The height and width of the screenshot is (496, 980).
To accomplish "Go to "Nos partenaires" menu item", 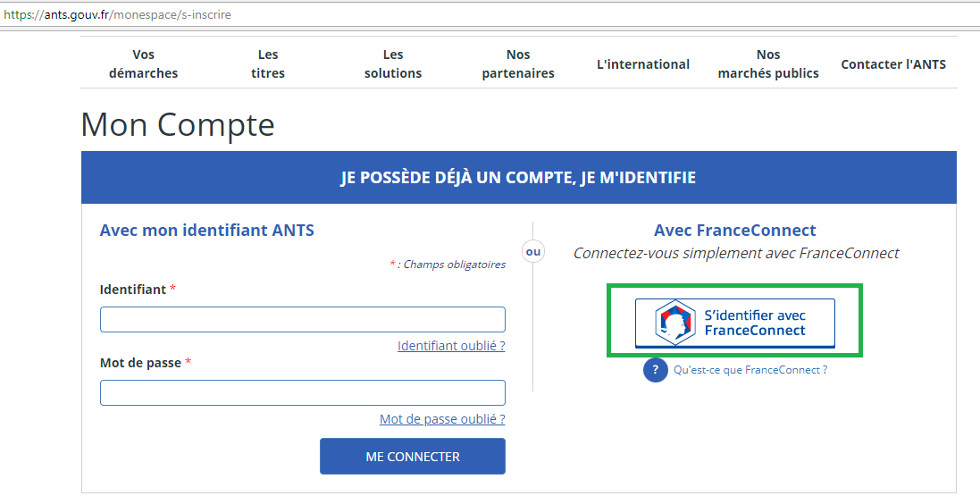I will click(518, 64).
